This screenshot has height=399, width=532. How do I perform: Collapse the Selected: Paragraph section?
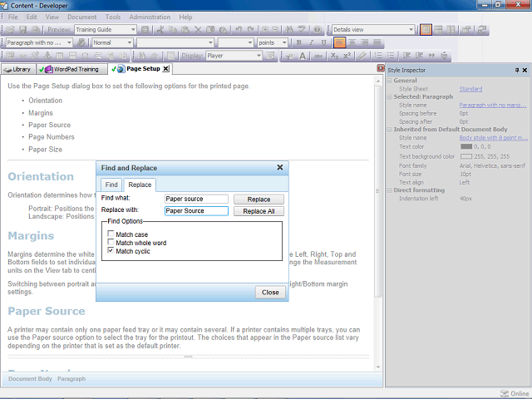pyautogui.click(x=390, y=97)
